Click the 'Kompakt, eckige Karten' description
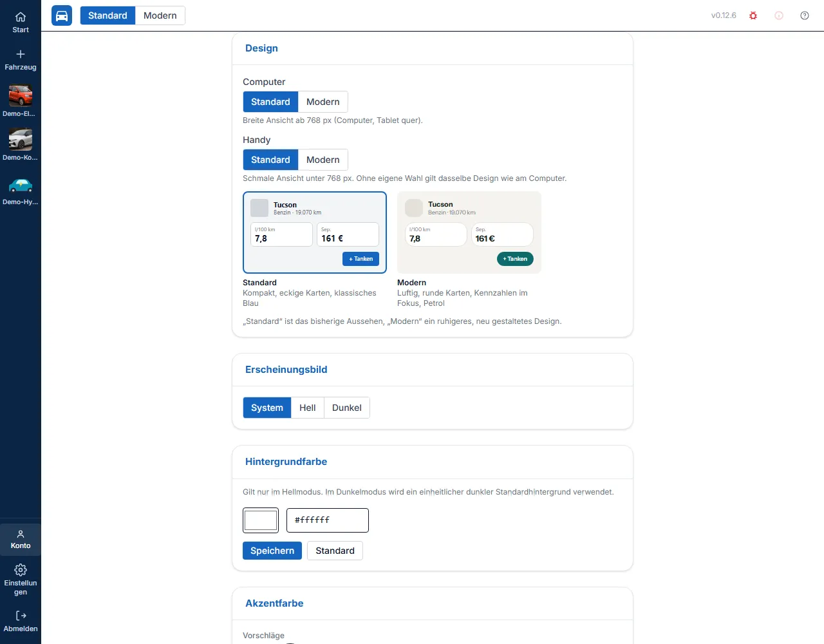 coord(310,298)
